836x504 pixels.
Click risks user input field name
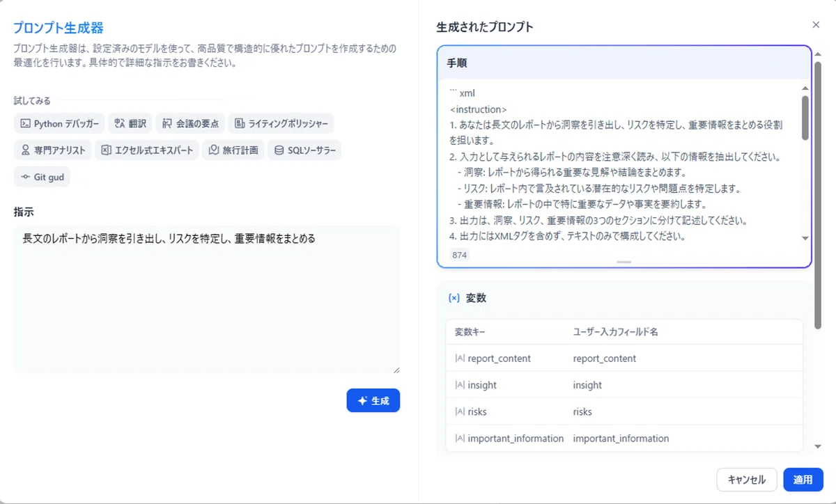coord(582,411)
